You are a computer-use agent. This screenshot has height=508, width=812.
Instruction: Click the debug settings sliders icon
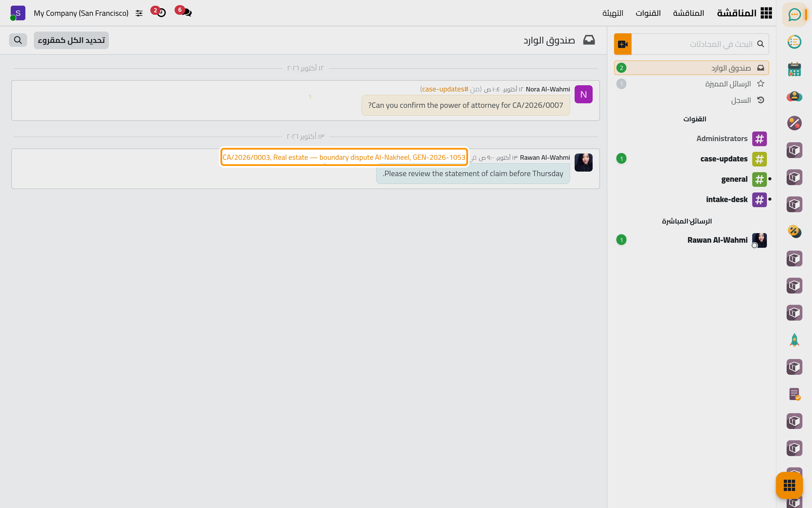139,14
